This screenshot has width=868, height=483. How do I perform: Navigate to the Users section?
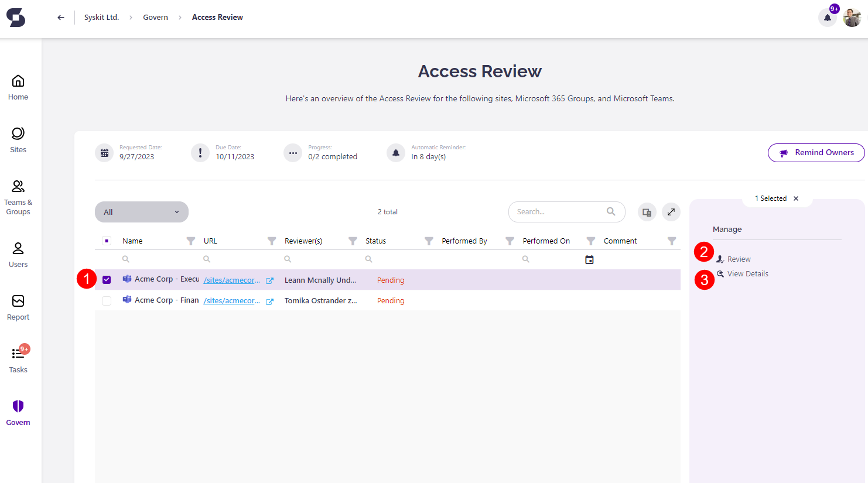18,254
